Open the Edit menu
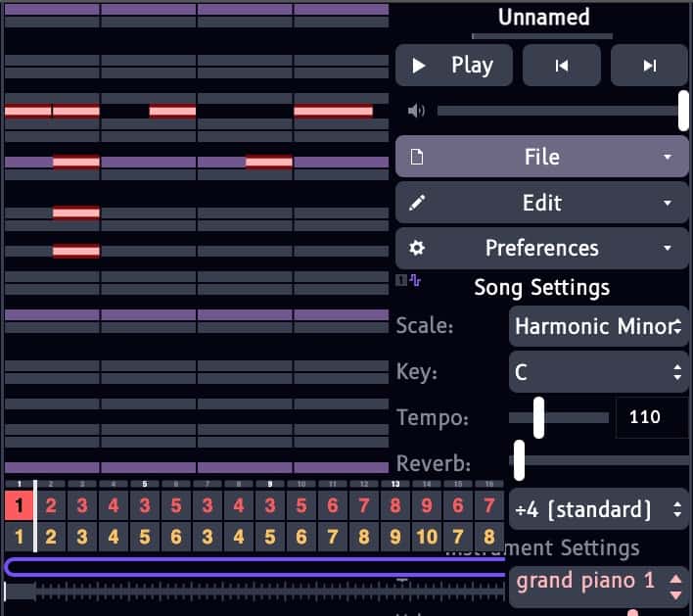693x616 pixels. coord(541,203)
